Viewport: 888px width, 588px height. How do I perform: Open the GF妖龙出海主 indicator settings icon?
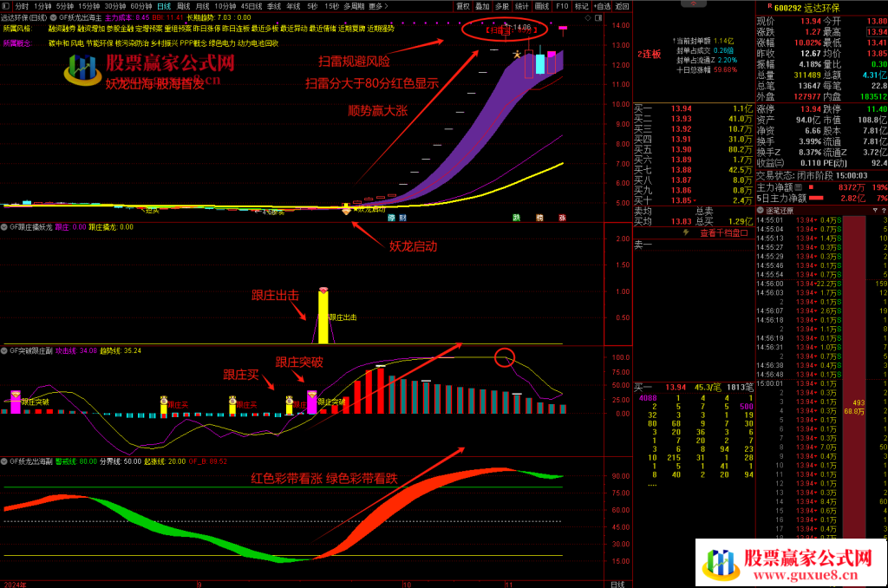(x=54, y=16)
